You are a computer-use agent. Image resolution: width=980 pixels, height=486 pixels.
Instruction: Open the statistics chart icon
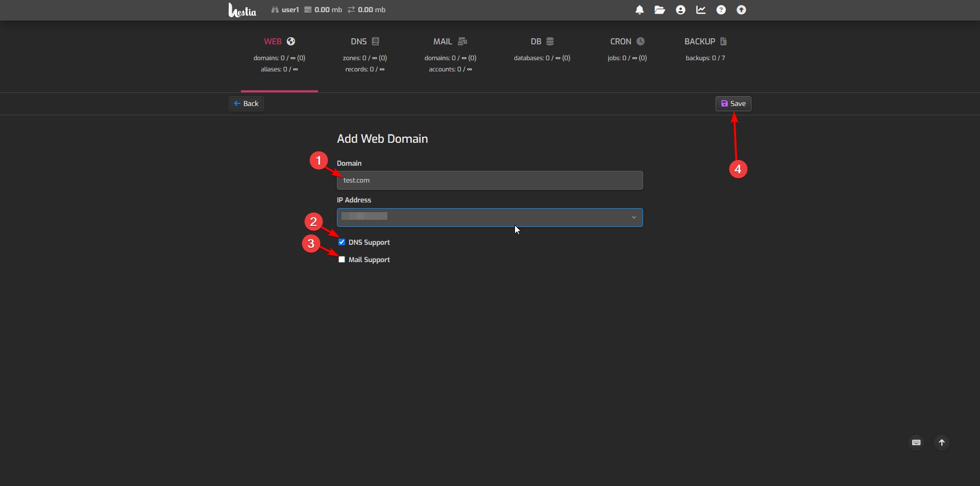(x=701, y=10)
